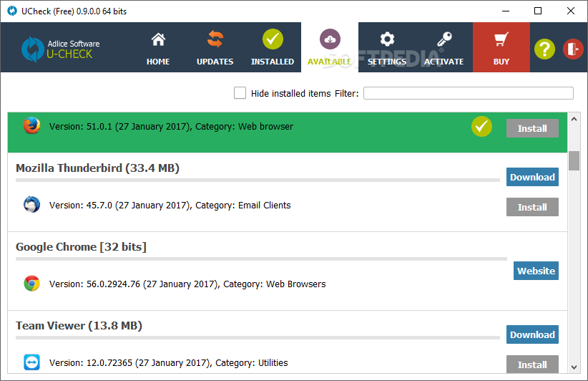Download Mozilla Thunderbird
The width and height of the screenshot is (588, 381).
(532, 177)
